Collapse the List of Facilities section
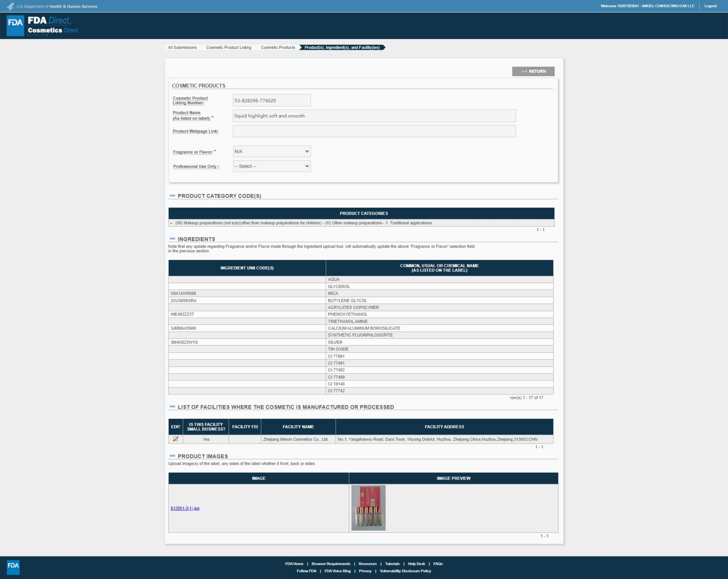 coord(172,407)
